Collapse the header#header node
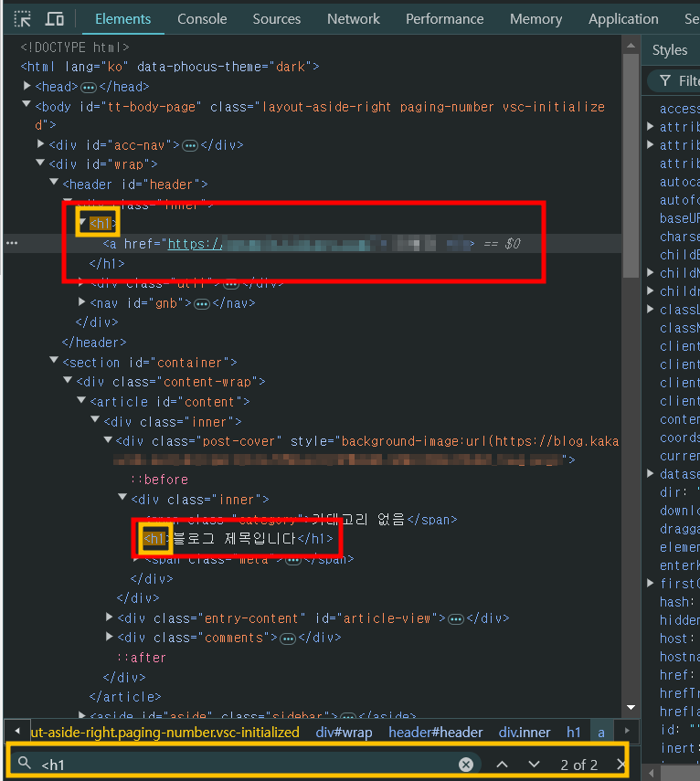Viewport: 700px width, 781px height. click(54, 183)
